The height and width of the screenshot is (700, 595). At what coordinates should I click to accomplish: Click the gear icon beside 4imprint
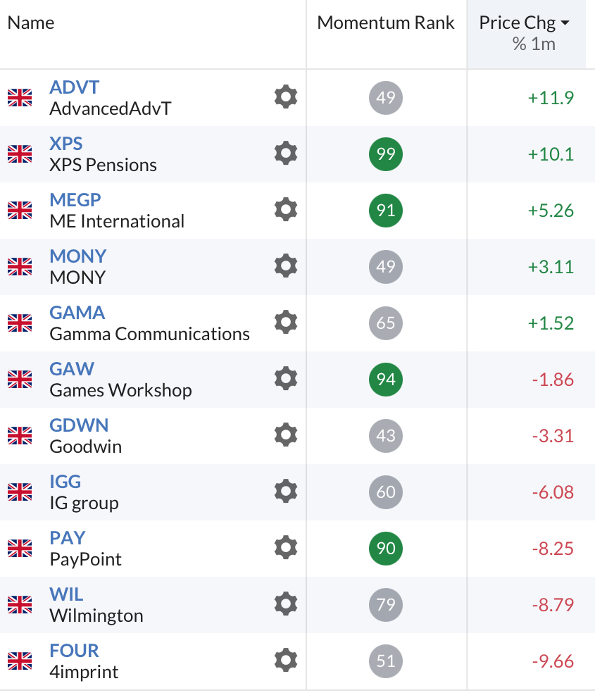[x=285, y=661]
